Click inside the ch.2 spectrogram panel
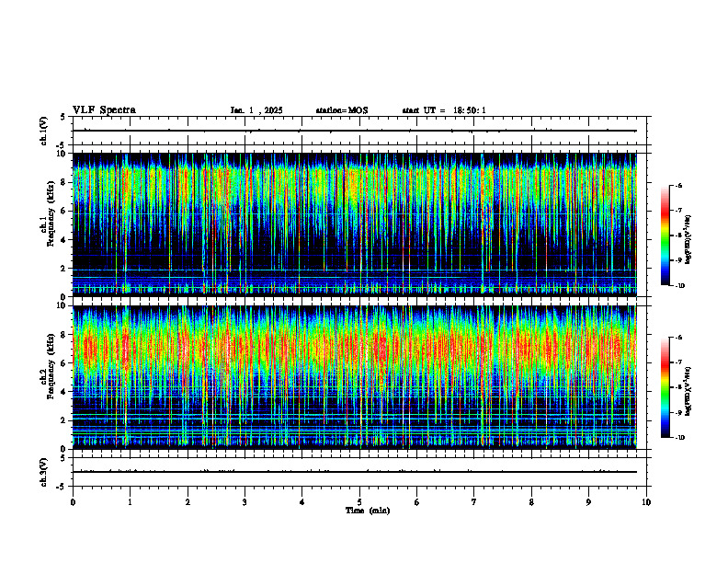Image resolution: width=728 pixels, height=563 pixels. click(355, 377)
